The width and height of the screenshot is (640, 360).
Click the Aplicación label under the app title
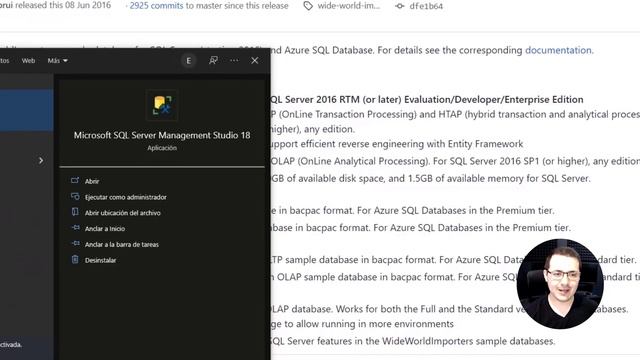162,148
